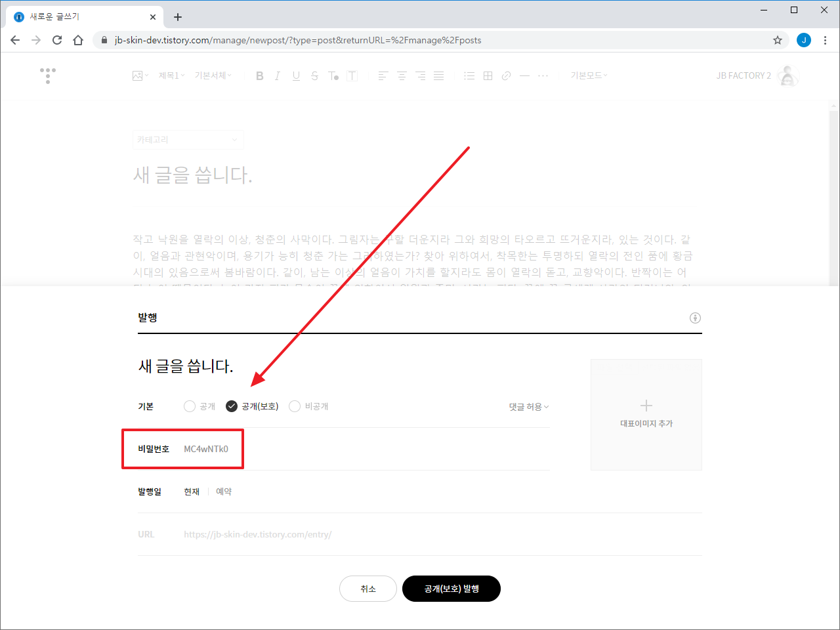The height and width of the screenshot is (630, 840).
Task: Open the 제목1 heading style dropdown
Action: [171, 75]
